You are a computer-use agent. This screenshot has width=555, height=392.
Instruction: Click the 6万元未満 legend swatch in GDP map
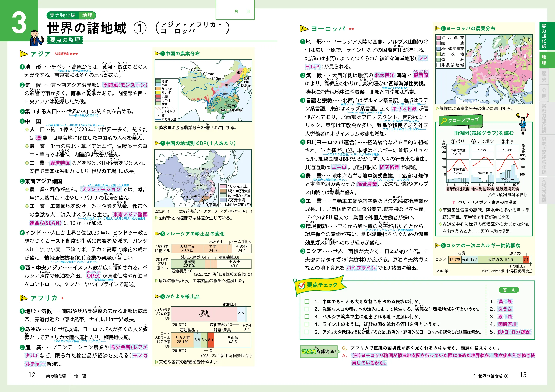pos(223,200)
